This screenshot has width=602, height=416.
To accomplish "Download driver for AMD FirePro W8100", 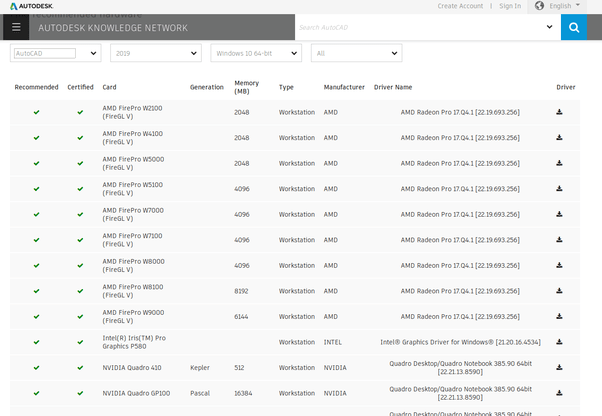I will click(x=559, y=291).
